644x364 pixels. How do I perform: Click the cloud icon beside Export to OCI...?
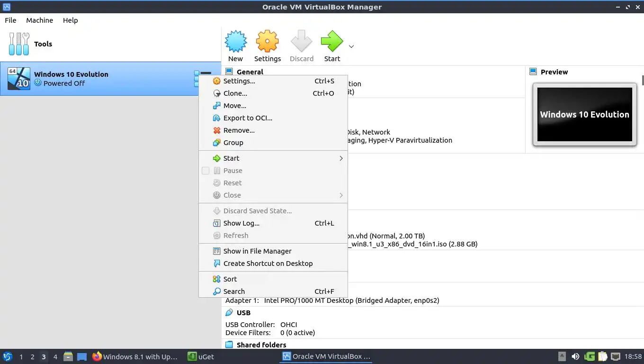coord(216,118)
